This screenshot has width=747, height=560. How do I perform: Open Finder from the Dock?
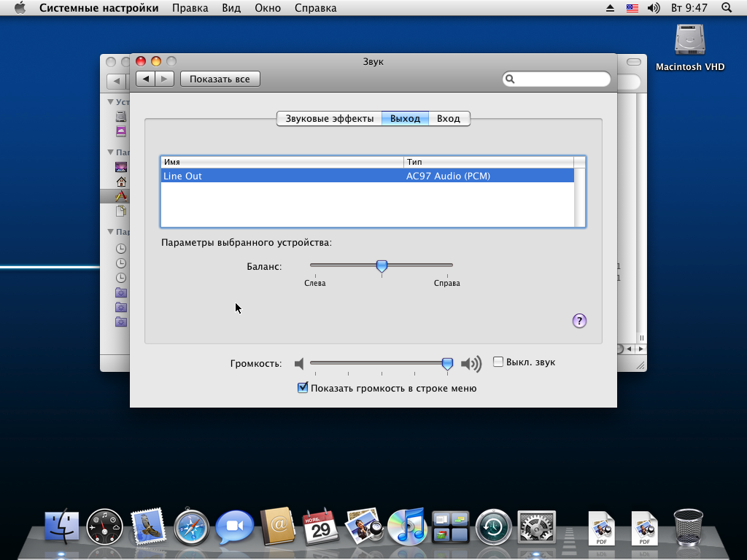click(63, 526)
